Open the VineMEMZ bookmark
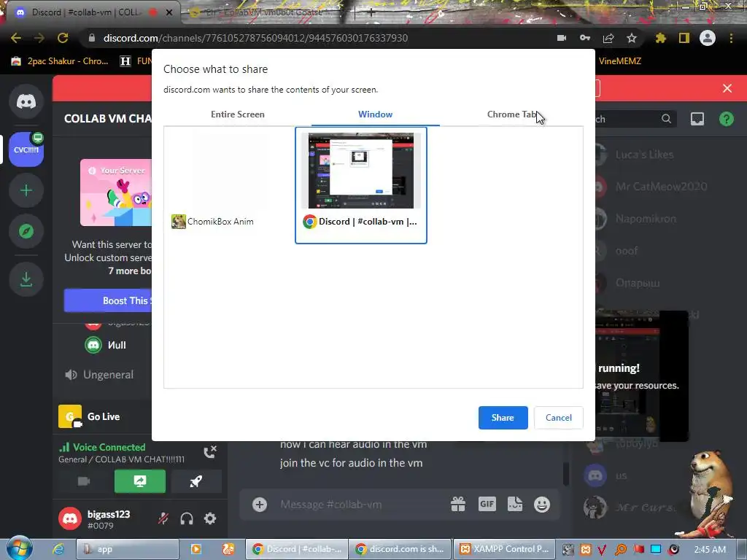Viewport: 747px width, 560px height. tap(619, 61)
